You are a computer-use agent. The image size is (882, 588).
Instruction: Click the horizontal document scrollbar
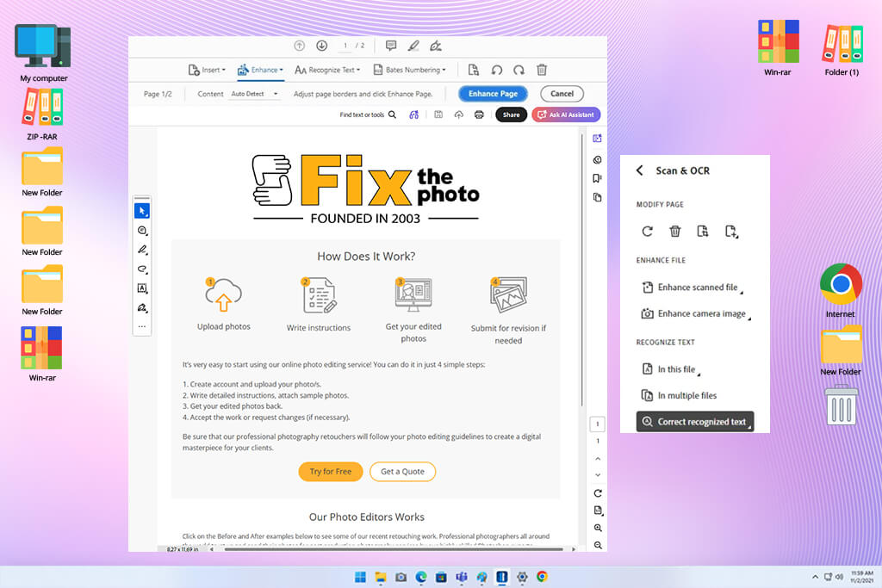pyautogui.click(x=394, y=549)
